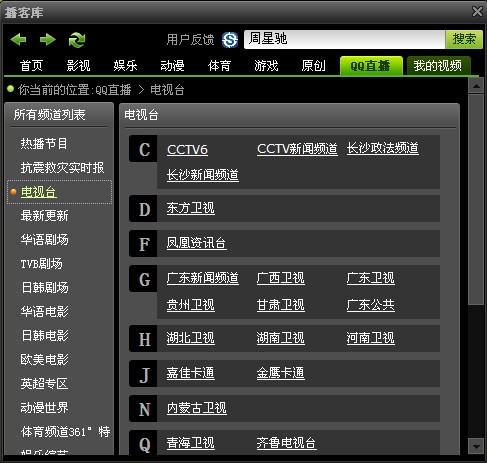The image size is (487, 463).
Task: Open the 广东新闻频道 link
Action: tap(203, 278)
